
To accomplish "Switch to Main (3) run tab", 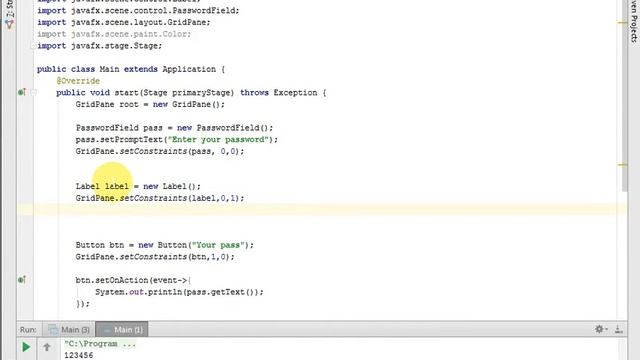I will click(x=69, y=329).
